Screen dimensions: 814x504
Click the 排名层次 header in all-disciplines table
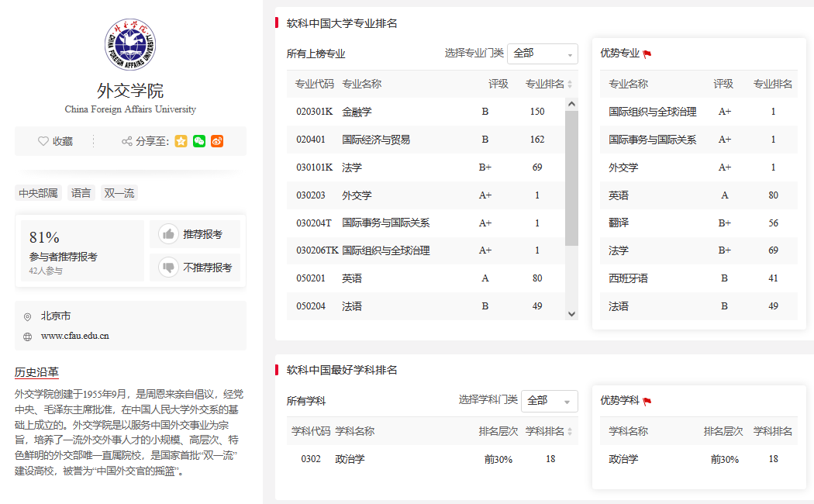click(498, 431)
